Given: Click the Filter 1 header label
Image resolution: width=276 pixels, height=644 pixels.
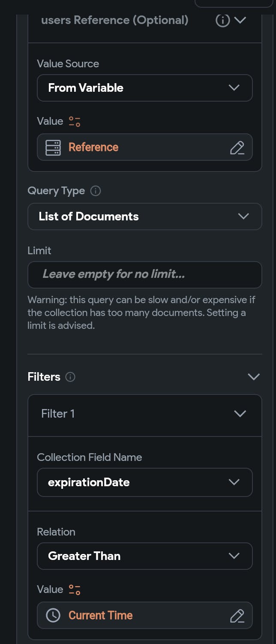Looking at the screenshot, I should [x=58, y=414].
